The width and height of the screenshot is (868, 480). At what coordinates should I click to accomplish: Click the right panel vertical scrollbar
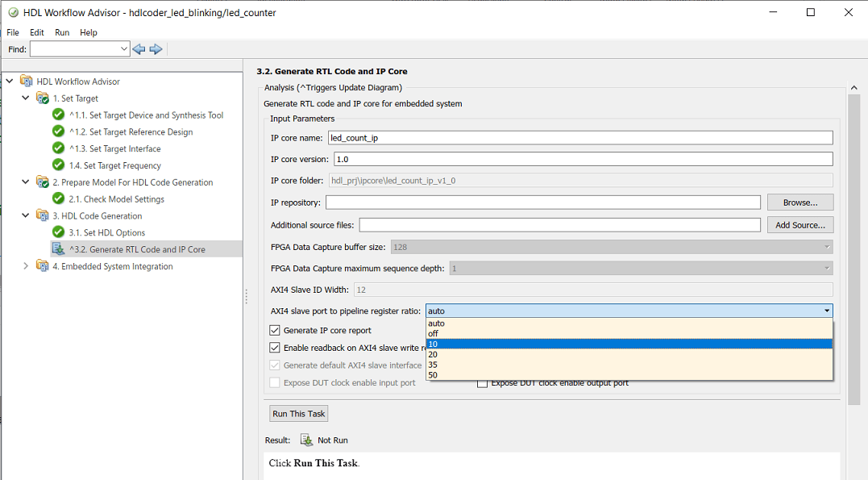853,242
